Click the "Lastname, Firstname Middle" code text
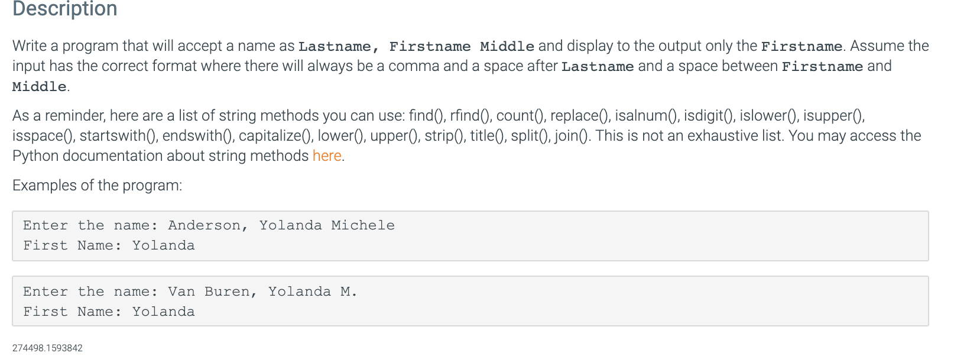Screen dimensions: 980x356 [x=416, y=46]
